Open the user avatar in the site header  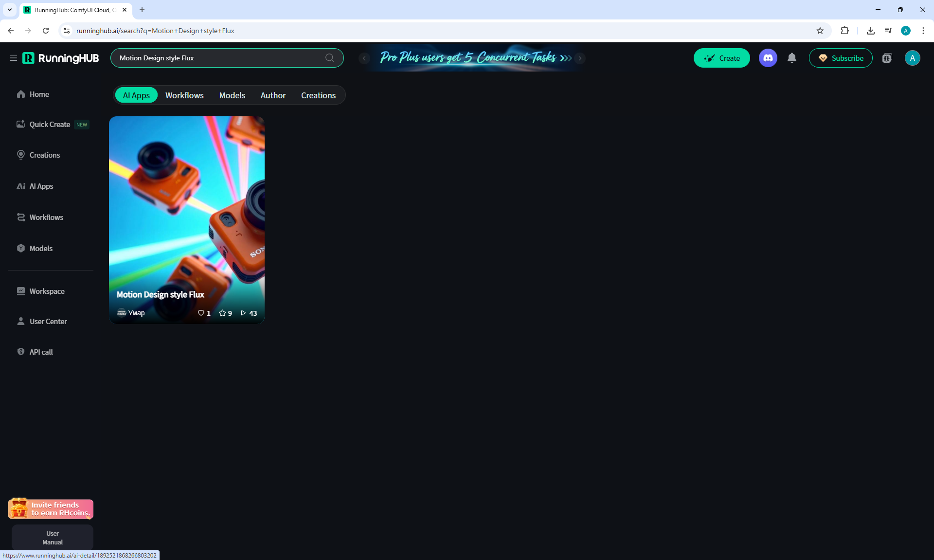coord(912,58)
